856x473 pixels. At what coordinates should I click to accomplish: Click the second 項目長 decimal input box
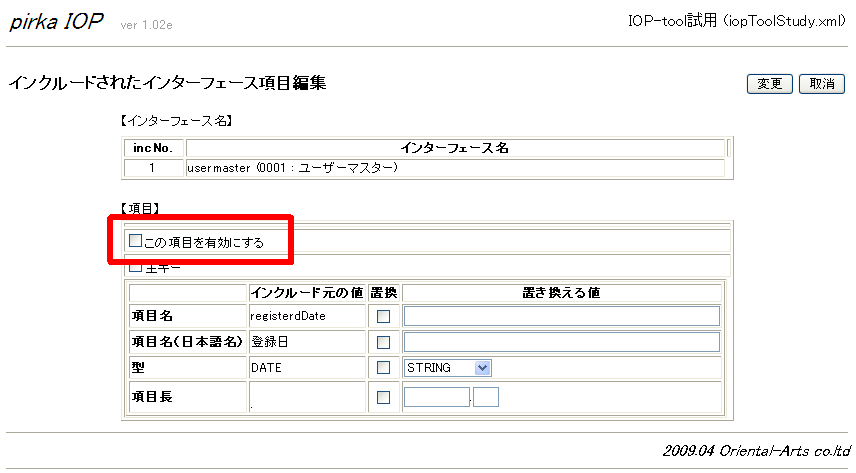click(x=486, y=397)
